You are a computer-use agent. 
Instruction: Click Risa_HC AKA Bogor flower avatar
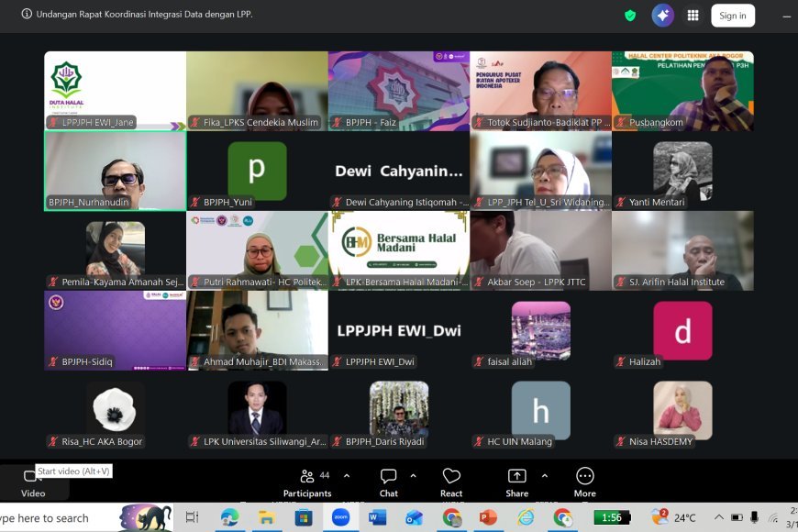115,410
